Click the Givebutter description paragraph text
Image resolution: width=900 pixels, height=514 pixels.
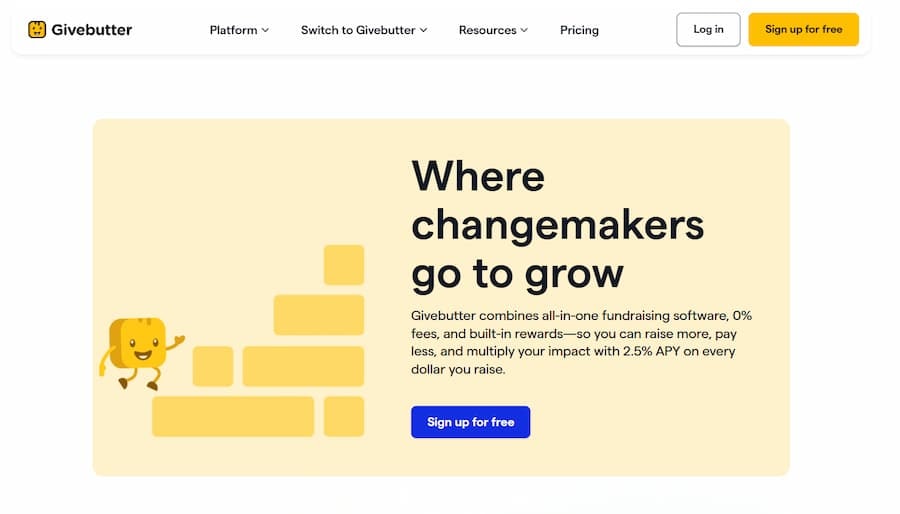(x=581, y=342)
